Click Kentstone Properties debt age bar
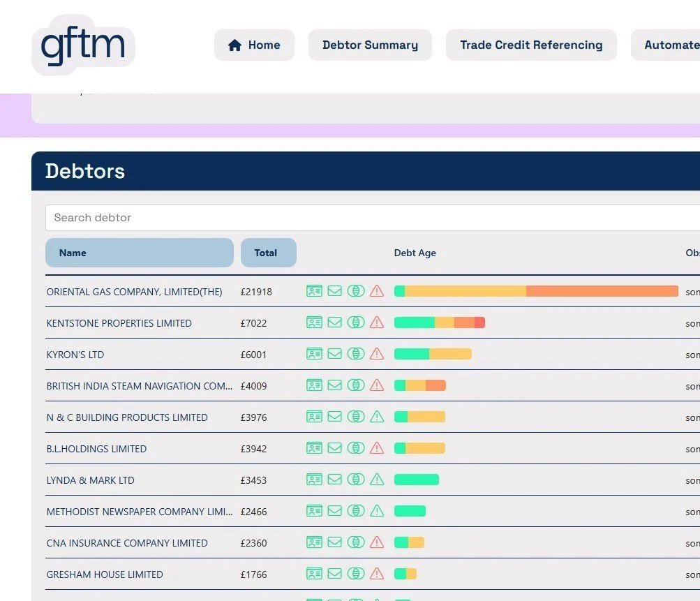700x601 pixels. click(439, 322)
